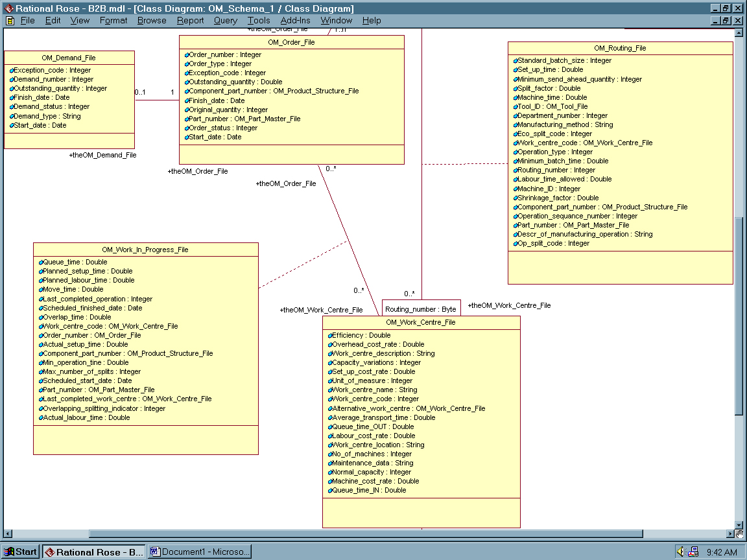The image size is (747, 560).
Task: Select the OM_Work_Centre_File class title
Action: tap(421, 322)
